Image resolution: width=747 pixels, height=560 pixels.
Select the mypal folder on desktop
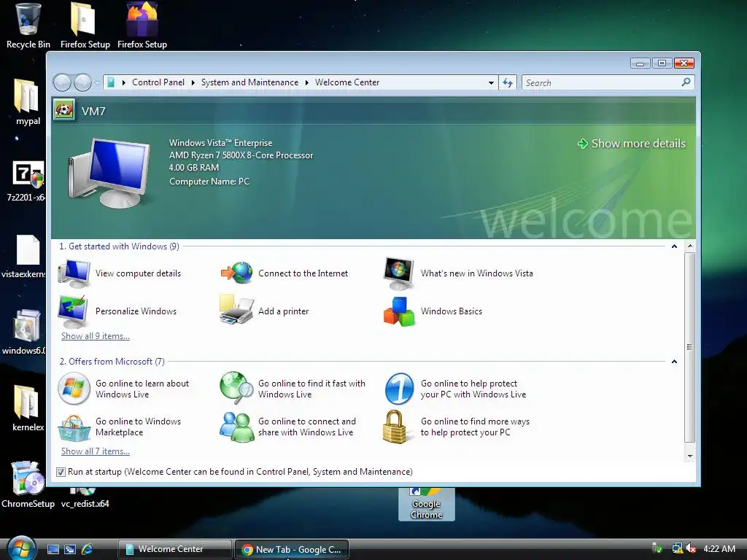(x=28, y=102)
